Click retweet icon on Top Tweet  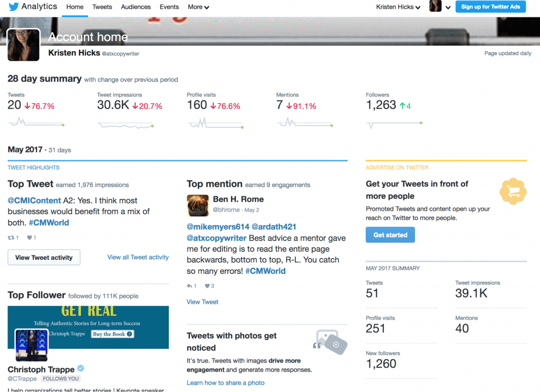point(11,238)
